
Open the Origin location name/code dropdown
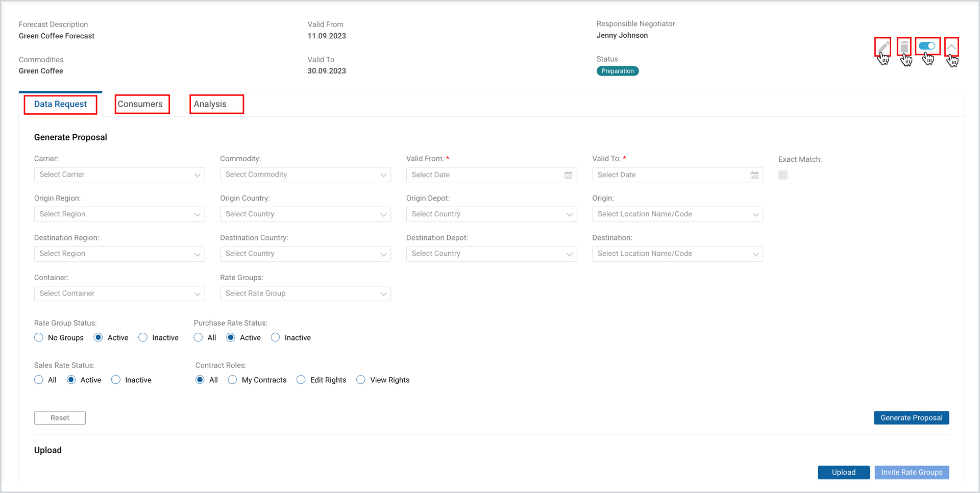click(x=677, y=214)
